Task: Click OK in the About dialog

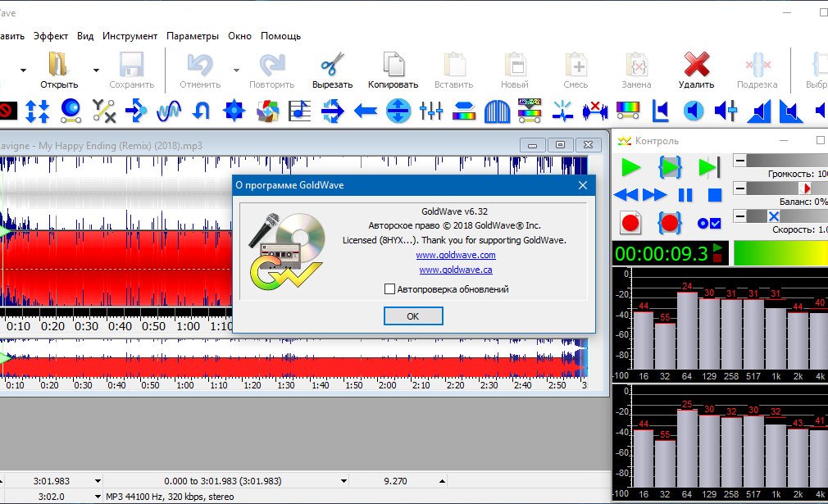Action: click(413, 316)
